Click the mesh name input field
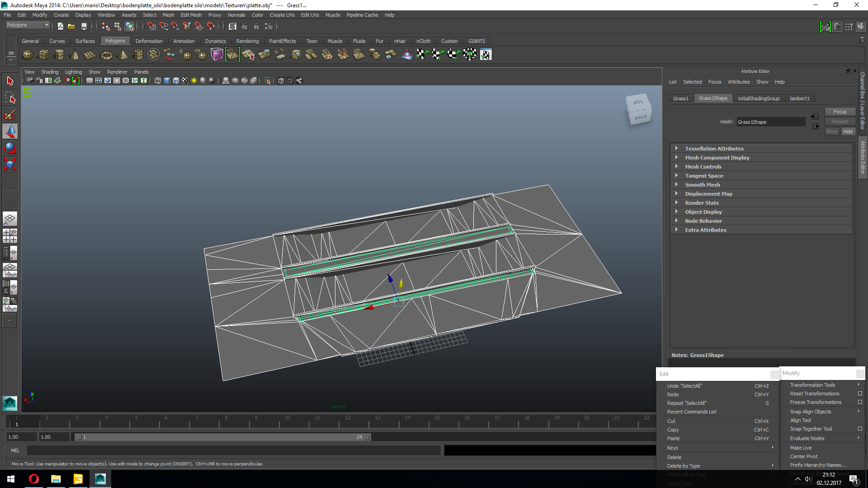The image size is (868, 488). coord(770,122)
